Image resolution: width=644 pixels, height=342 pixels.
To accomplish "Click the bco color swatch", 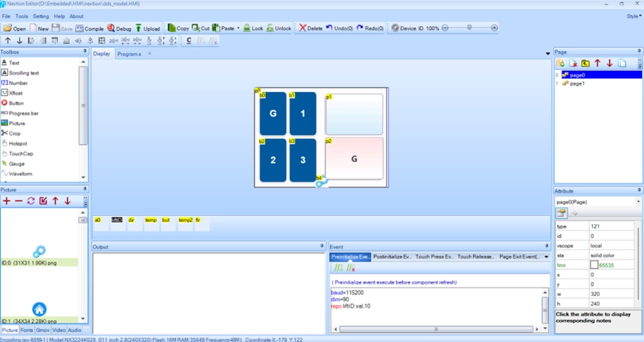I will coord(594,265).
